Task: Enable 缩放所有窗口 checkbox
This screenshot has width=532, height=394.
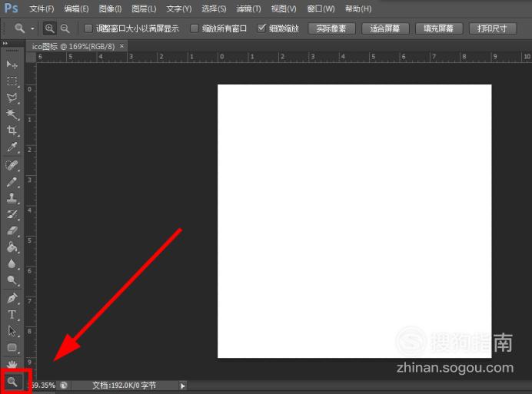Action: (x=194, y=28)
